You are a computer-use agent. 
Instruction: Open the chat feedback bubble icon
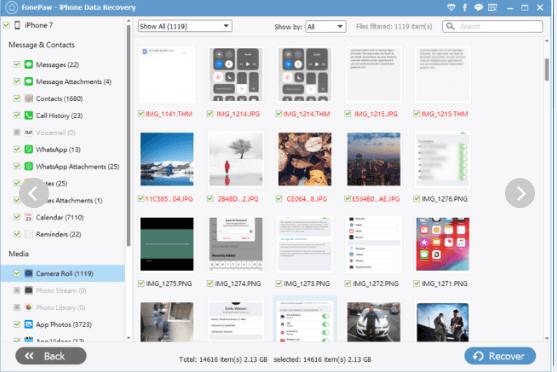click(478, 7)
